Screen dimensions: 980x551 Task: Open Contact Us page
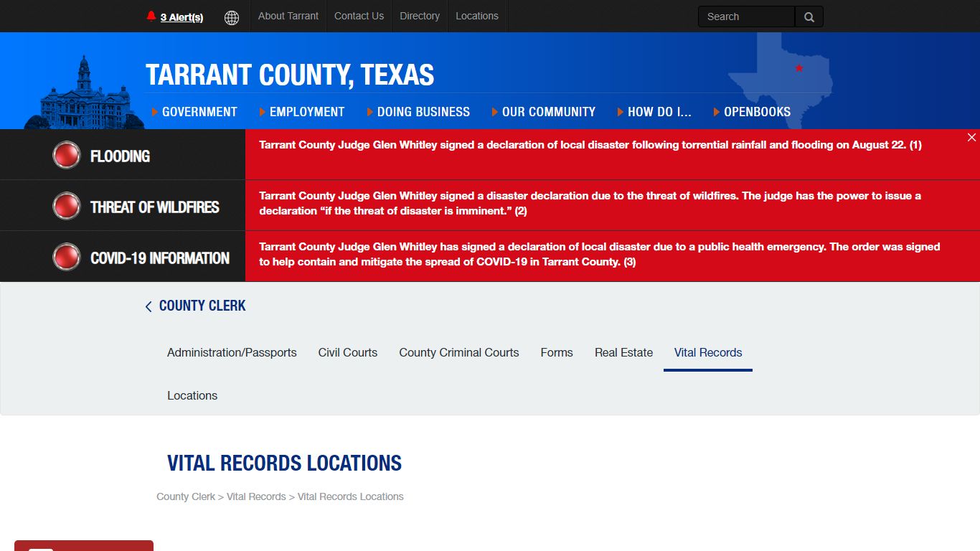tap(359, 16)
